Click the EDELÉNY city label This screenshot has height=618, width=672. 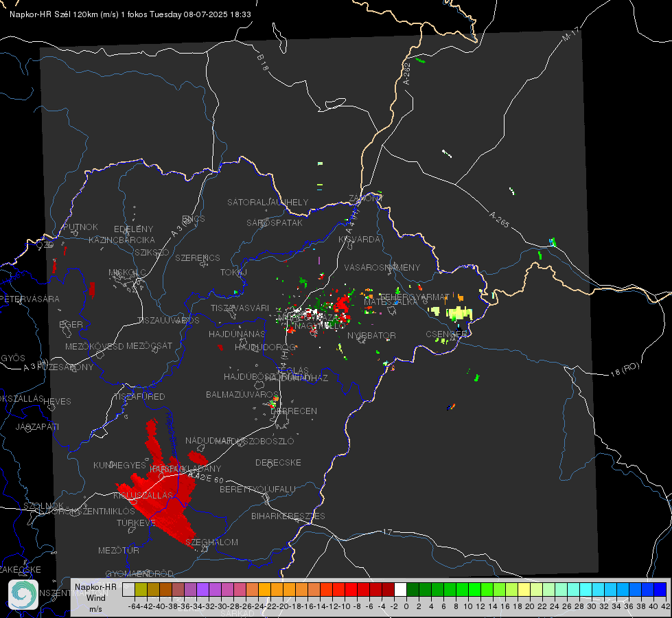click(133, 229)
